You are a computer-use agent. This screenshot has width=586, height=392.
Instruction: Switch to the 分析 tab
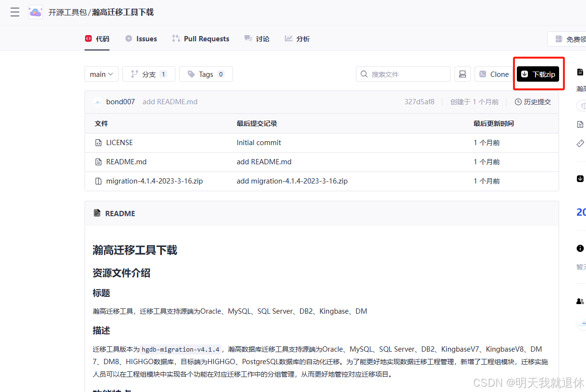tap(297, 39)
